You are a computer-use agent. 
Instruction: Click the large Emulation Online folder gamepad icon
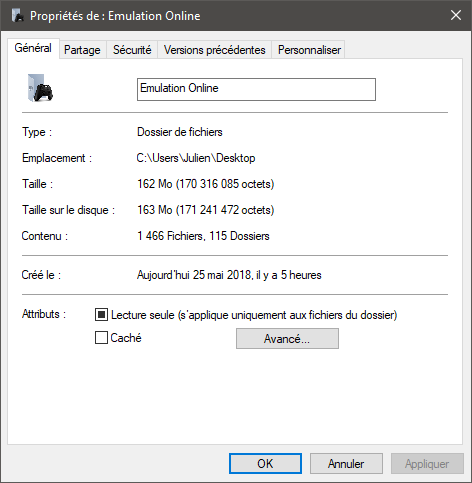click(40, 88)
